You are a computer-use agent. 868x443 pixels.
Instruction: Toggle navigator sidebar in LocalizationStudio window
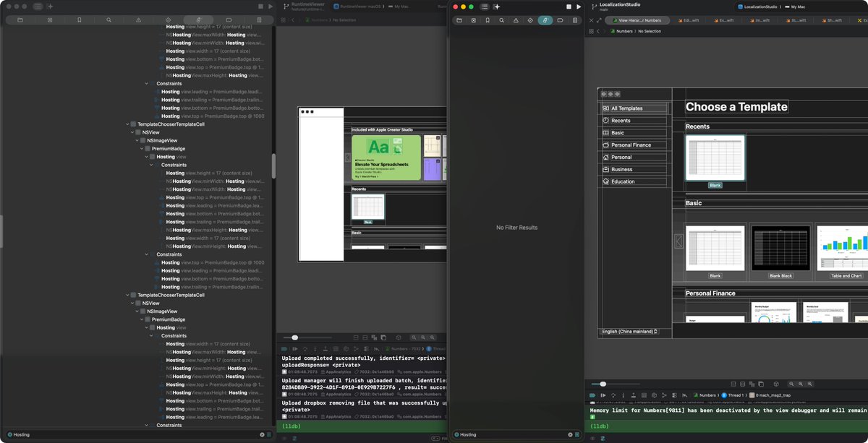[x=485, y=7]
